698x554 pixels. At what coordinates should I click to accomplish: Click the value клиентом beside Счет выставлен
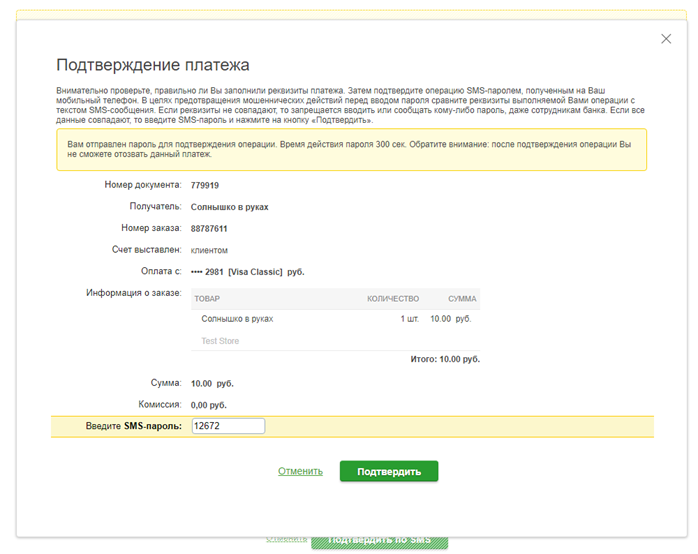[209, 250]
